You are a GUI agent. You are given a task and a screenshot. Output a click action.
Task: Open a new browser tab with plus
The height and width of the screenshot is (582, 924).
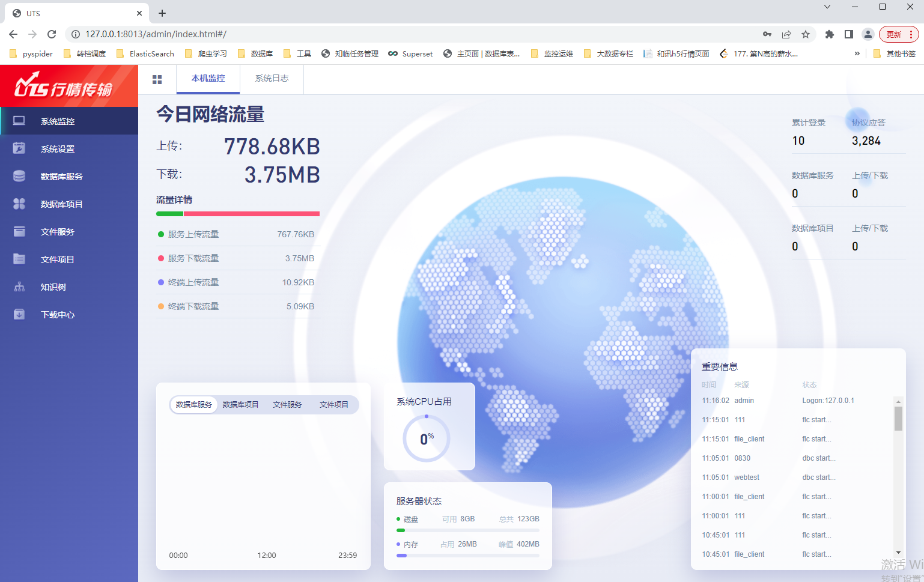point(162,13)
